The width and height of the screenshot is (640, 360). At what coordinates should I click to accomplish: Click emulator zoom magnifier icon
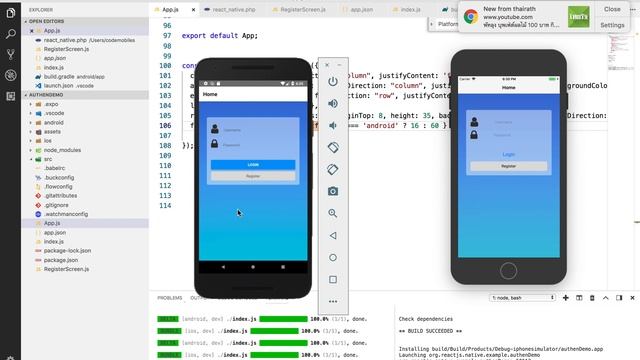(333, 213)
